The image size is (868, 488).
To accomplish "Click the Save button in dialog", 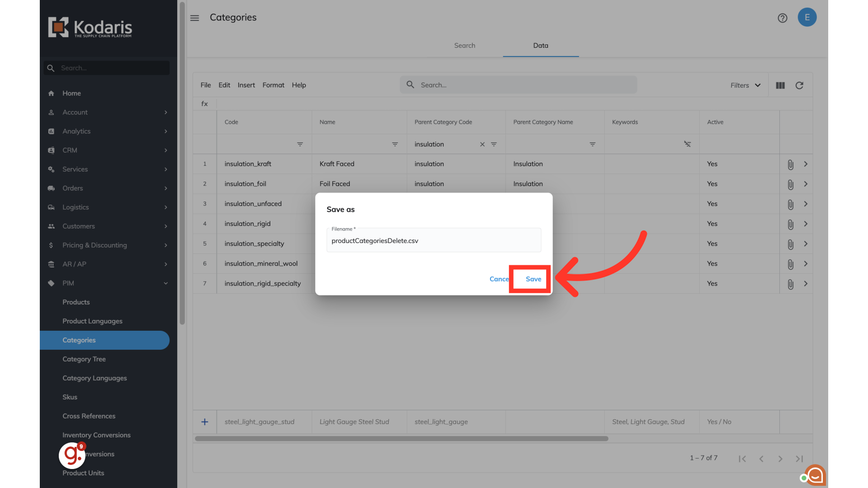I will pos(533,279).
